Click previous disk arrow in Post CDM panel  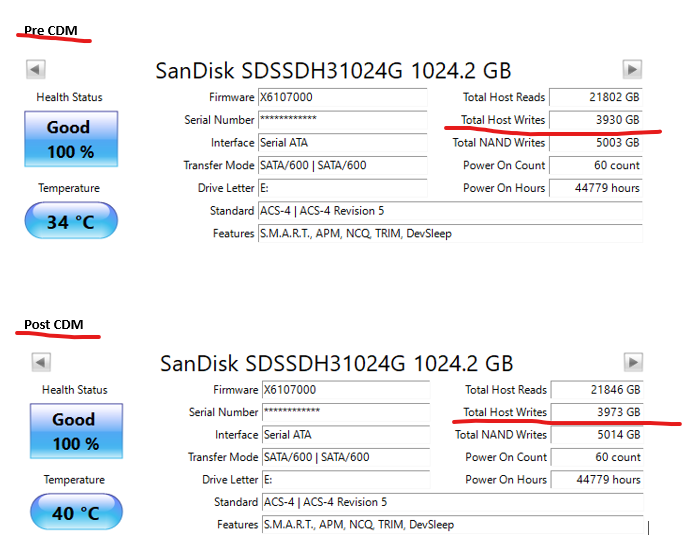[41, 362]
